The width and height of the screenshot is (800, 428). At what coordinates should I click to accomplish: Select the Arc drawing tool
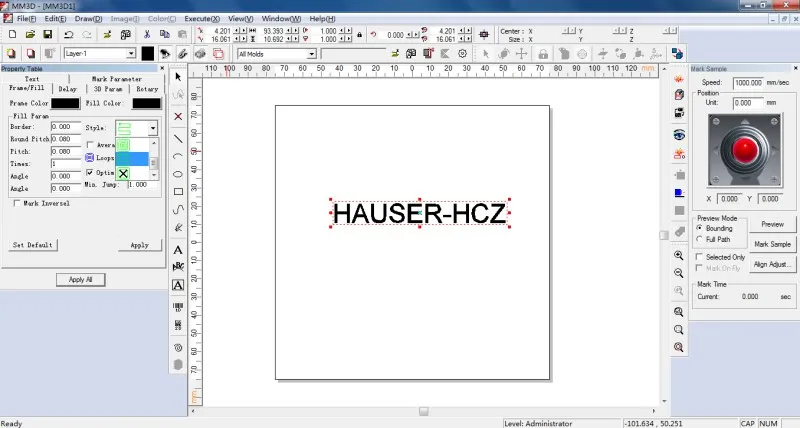178,156
